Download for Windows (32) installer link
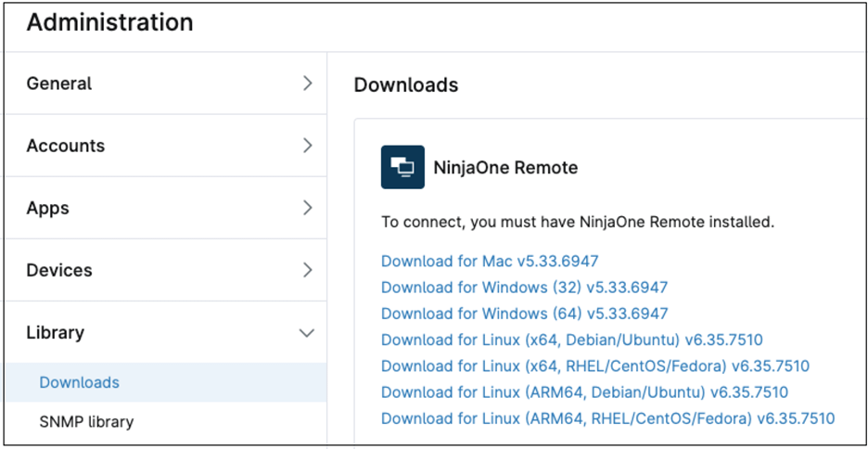 (x=524, y=288)
